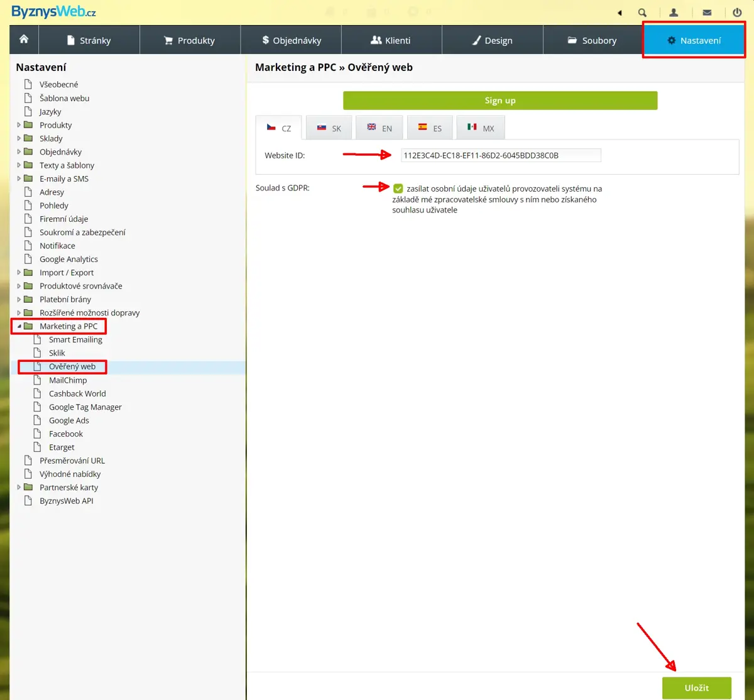Click the Website ID input field
754x700 pixels.
tap(501, 155)
